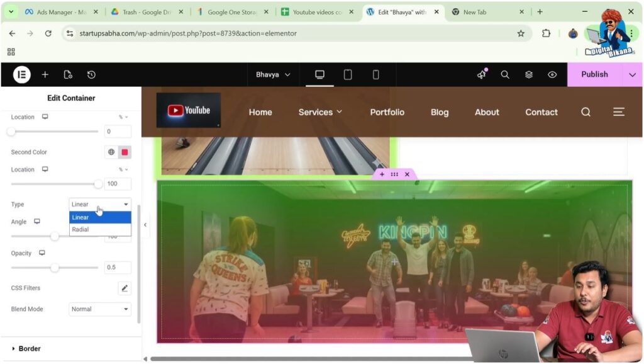Click the Second Color global globe icon
The height and width of the screenshot is (364, 644).
(x=111, y=152)
